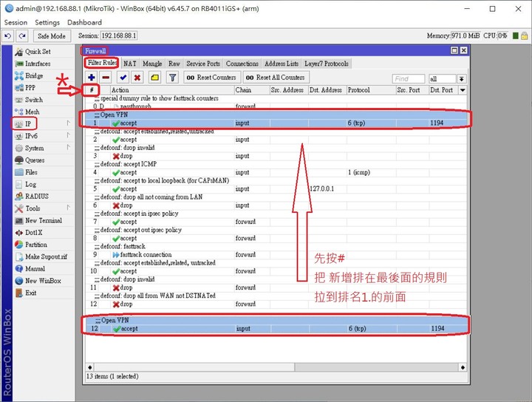Image resolution: width=532 pixels, height=402 pixels.
Task: Open New Terminal in the sidebar
Action: point(44,220)
